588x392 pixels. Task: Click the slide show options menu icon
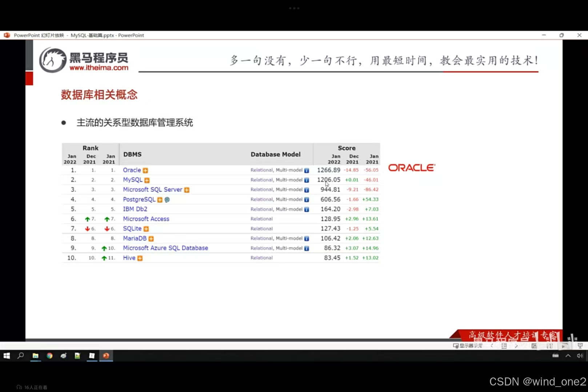click(504, 345)
